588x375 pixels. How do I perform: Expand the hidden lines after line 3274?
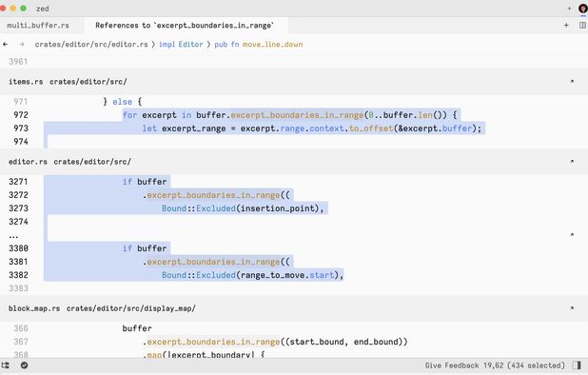coord(572,235)
